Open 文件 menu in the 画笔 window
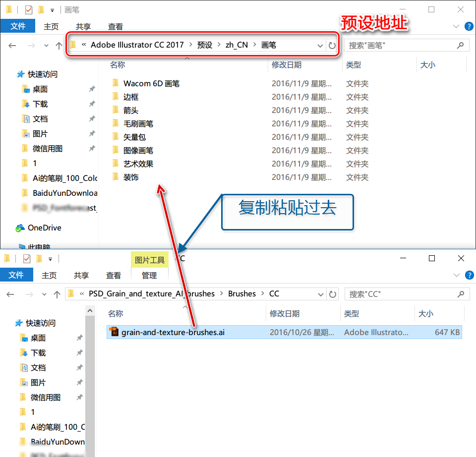 tap(18, 26)
